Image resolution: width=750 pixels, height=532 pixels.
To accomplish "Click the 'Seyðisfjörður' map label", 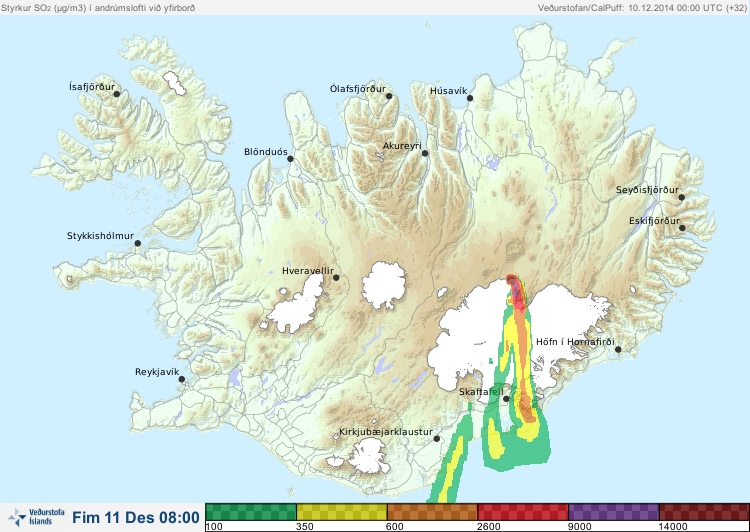I will [647, 190].
